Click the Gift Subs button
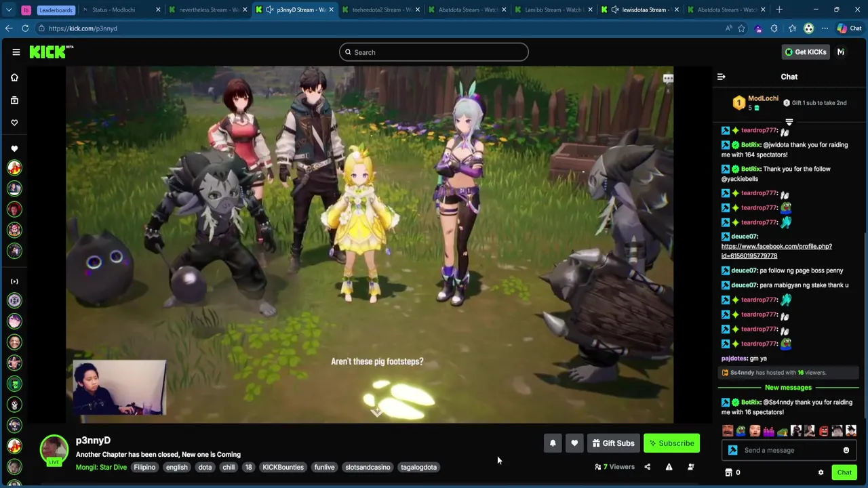The height and width of the screenshot is (488, 868). coord(614,443)
